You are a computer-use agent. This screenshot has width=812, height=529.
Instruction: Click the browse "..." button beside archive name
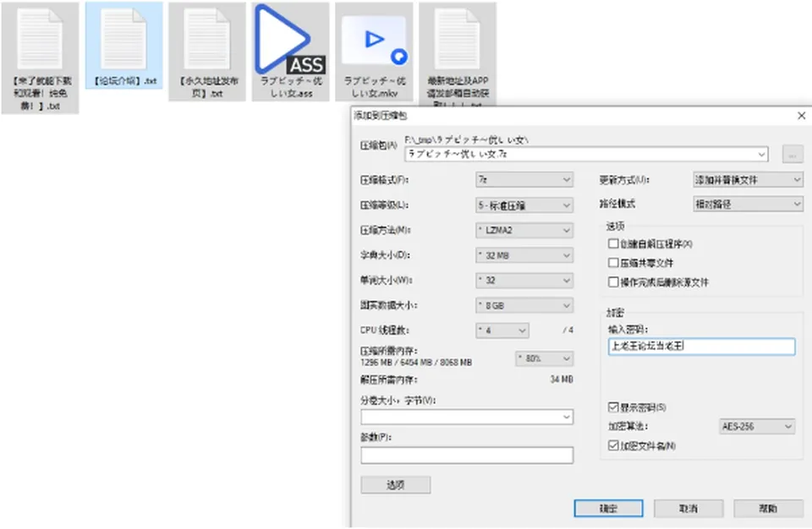coord(793,155)
